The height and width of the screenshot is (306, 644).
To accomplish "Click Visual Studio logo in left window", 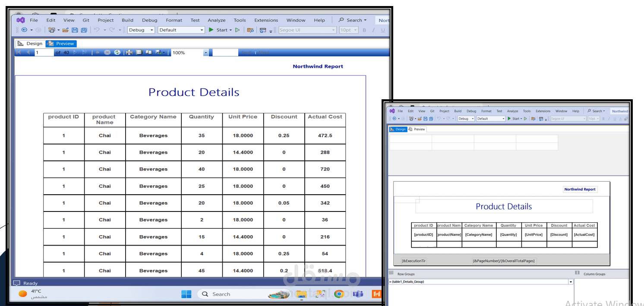I will [21, 20].
